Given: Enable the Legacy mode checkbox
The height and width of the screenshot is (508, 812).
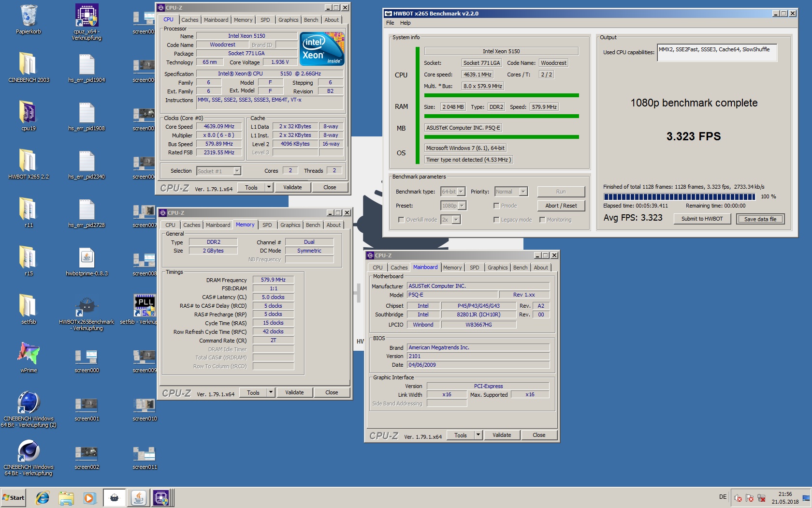Looking at the screenshot, I should [496, 220].
